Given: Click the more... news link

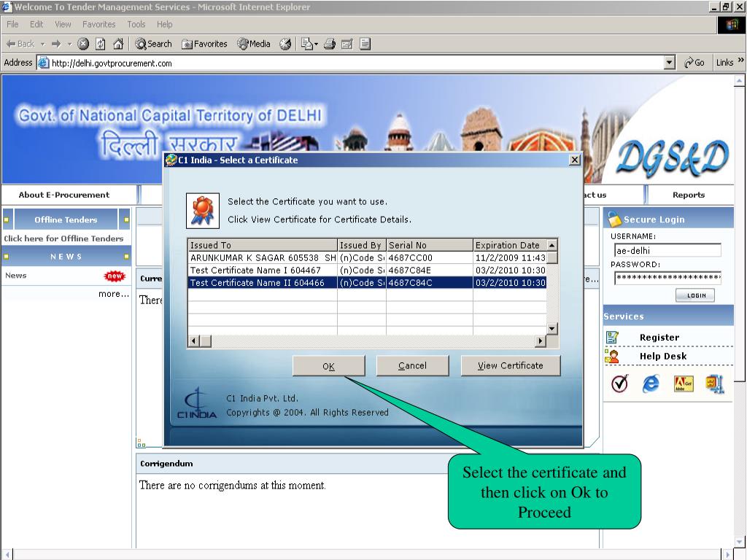Looking at the screenshot, I should [x=113, y=294].
